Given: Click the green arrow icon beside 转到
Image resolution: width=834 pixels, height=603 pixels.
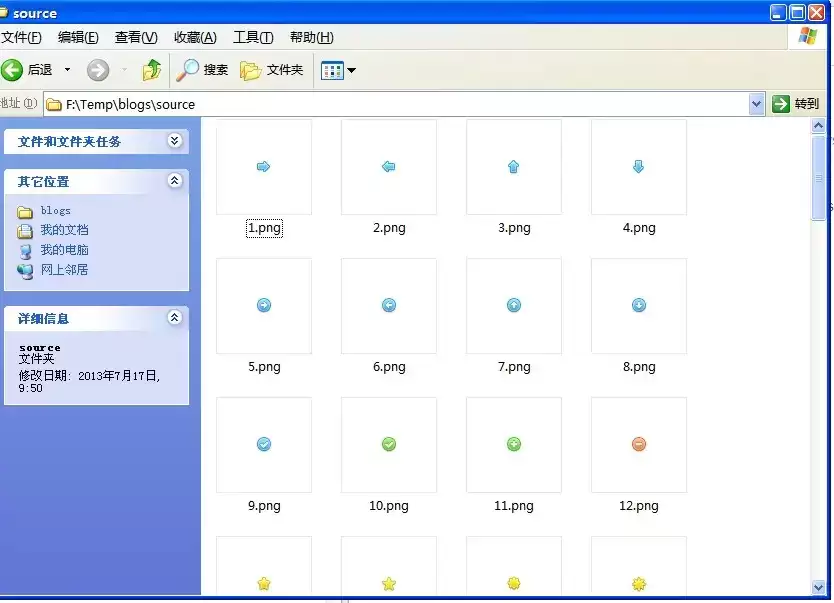Looking at the screenshot, I should 780,104.
